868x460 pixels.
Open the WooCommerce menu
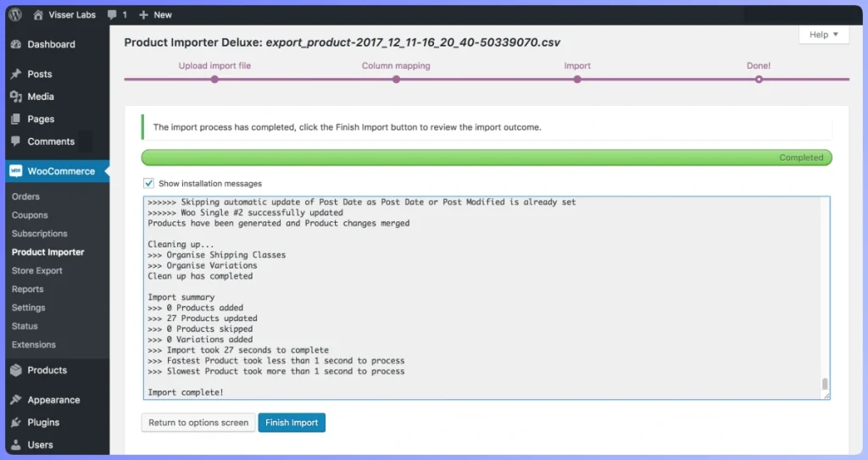pyautogui.click(x=61, y=171)
